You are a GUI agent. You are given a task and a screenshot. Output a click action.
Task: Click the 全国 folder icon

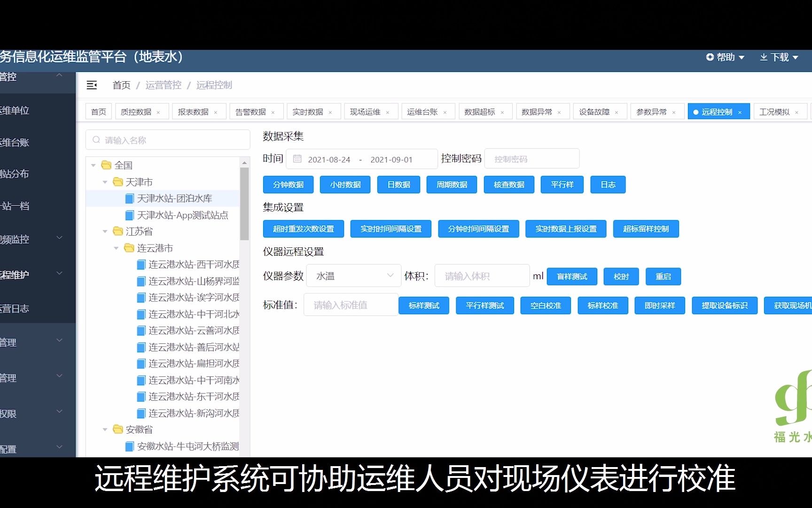tap(106, 165)
